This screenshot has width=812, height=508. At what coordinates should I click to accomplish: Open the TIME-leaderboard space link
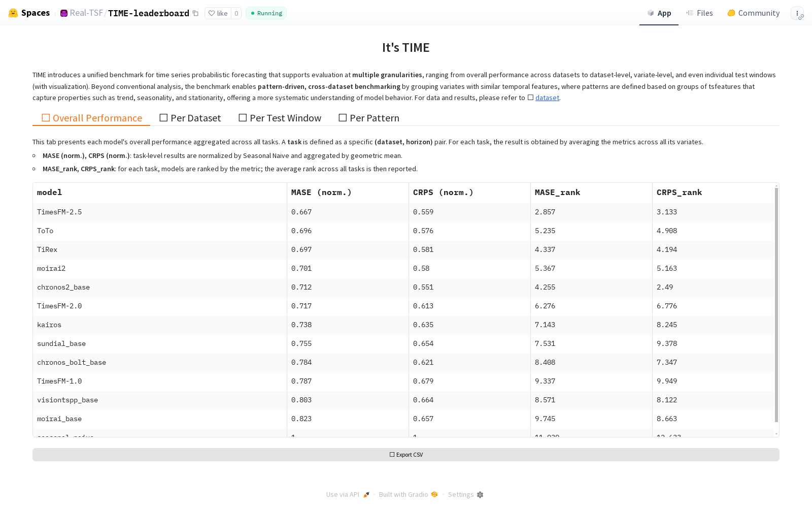pos(149,13)
